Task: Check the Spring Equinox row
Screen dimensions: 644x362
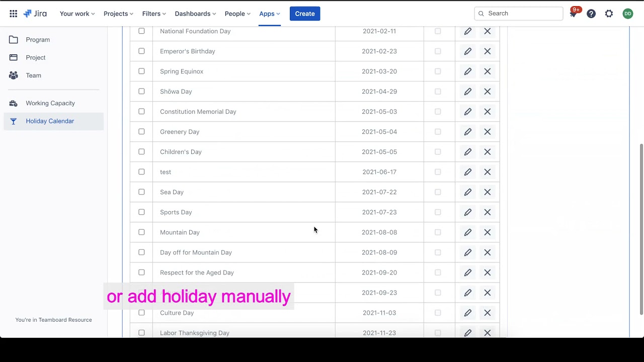Action: [141, 71]
